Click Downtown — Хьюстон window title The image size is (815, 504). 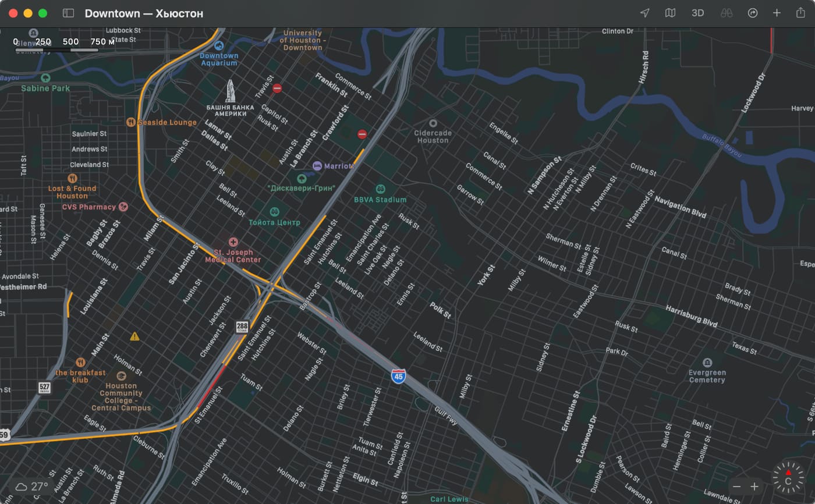click(x=144, y=13)
